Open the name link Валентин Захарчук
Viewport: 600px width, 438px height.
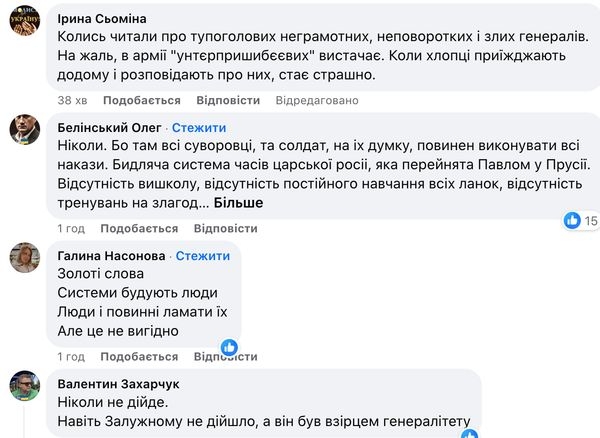[x=118, y=383]
